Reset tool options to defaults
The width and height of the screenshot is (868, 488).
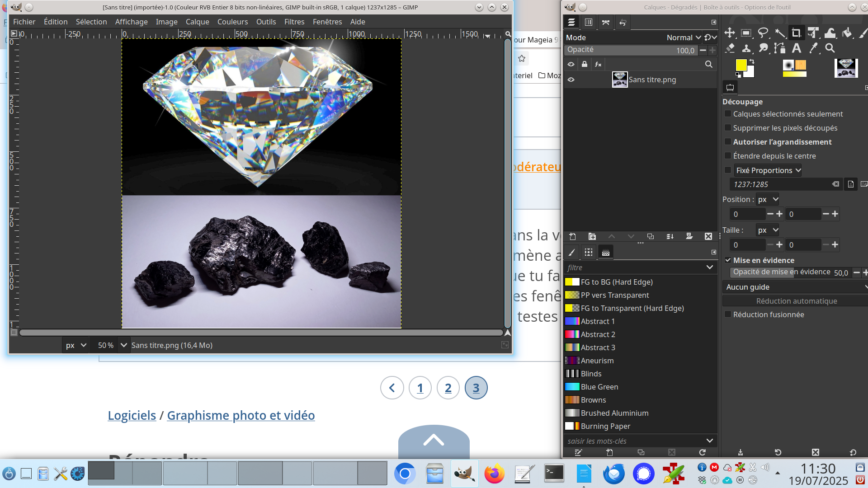click(x=853, y=452)
